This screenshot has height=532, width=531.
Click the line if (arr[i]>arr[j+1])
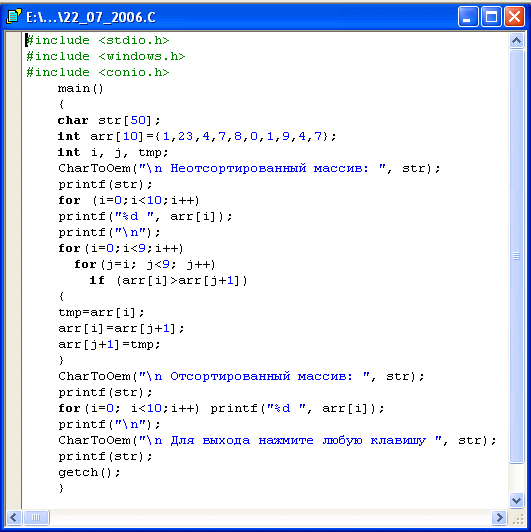pos(169,280)
